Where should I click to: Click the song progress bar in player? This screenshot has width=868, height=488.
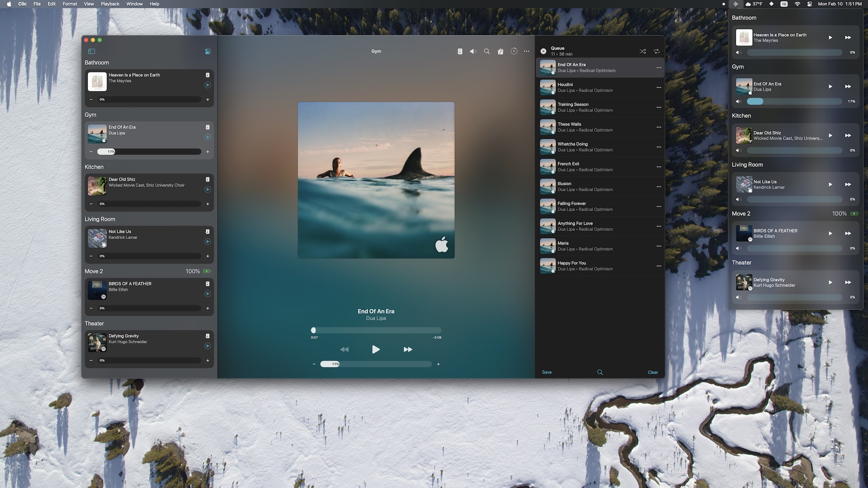376,330
